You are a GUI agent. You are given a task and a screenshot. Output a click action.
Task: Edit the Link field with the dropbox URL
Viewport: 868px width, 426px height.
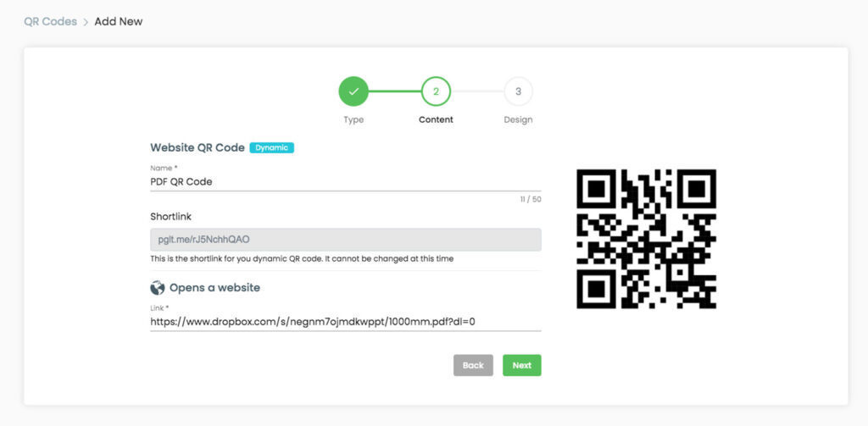[x=346, y=321]
